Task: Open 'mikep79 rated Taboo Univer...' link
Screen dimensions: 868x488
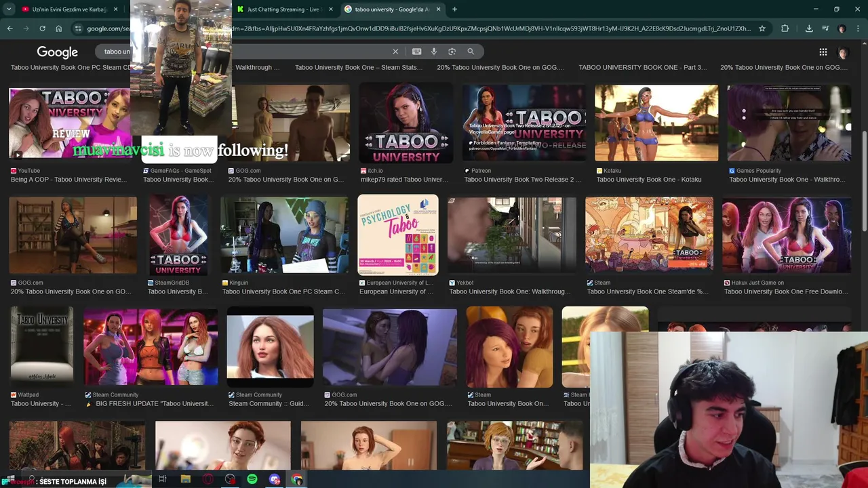Action: click(404, 180)
